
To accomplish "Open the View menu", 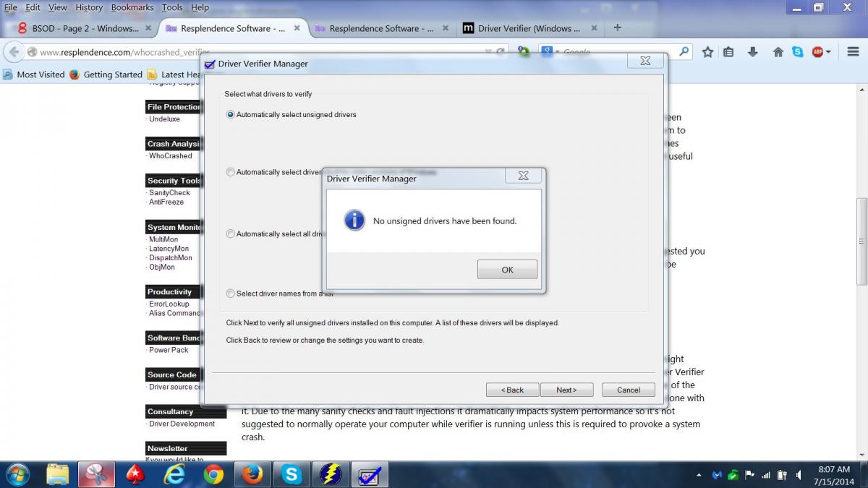I will coord(57,7).
